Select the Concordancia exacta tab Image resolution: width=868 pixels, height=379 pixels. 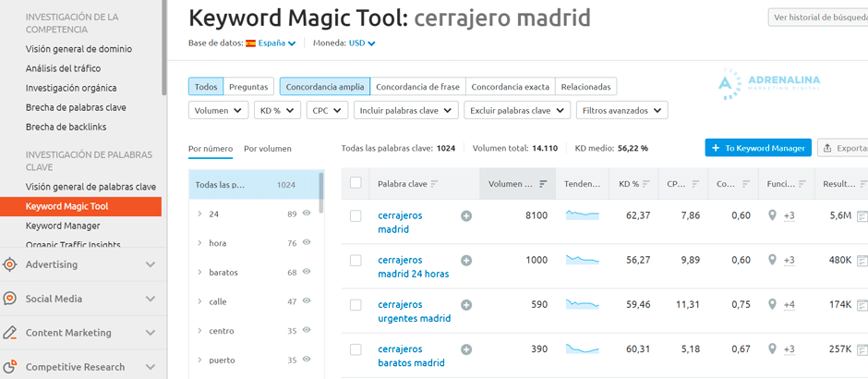[511, 87]
